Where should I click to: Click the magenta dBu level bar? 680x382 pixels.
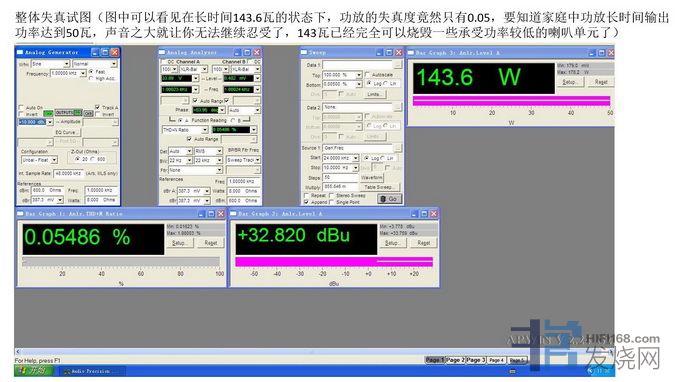(x=334, y=261)
